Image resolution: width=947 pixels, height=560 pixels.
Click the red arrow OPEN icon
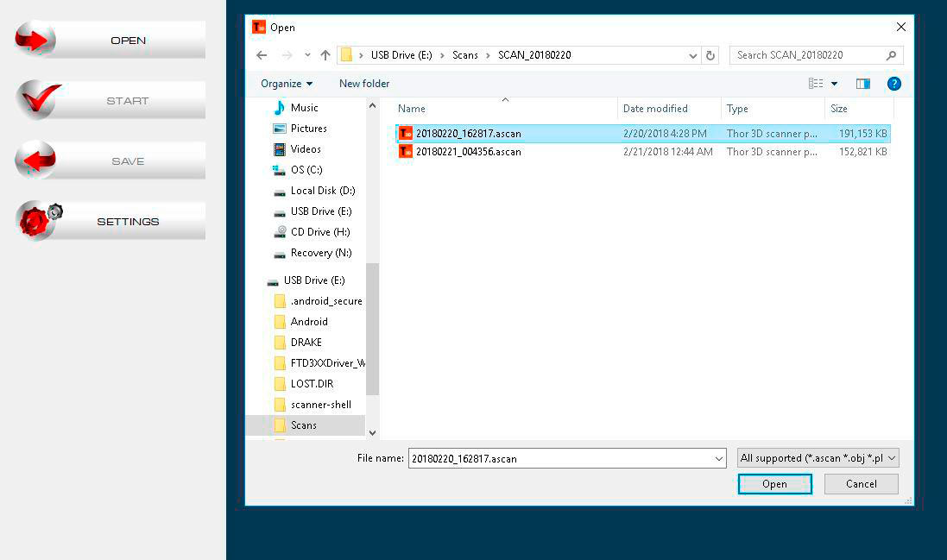(35, 40)
